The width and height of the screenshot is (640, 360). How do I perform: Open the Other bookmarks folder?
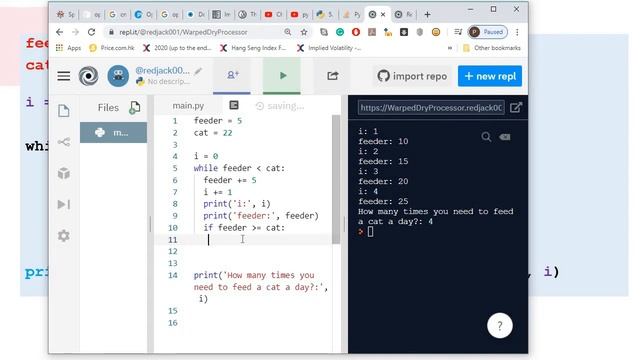(x=492, y=48)
